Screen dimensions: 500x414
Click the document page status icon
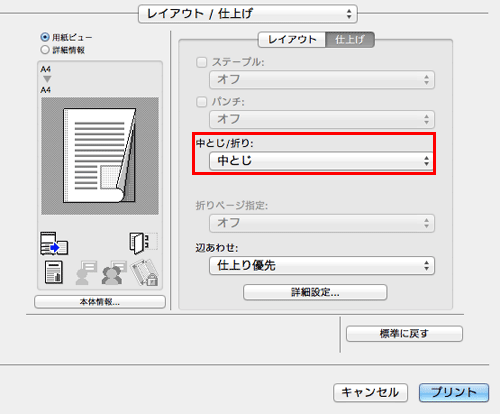pyautogui.click(x=54, y=272)
